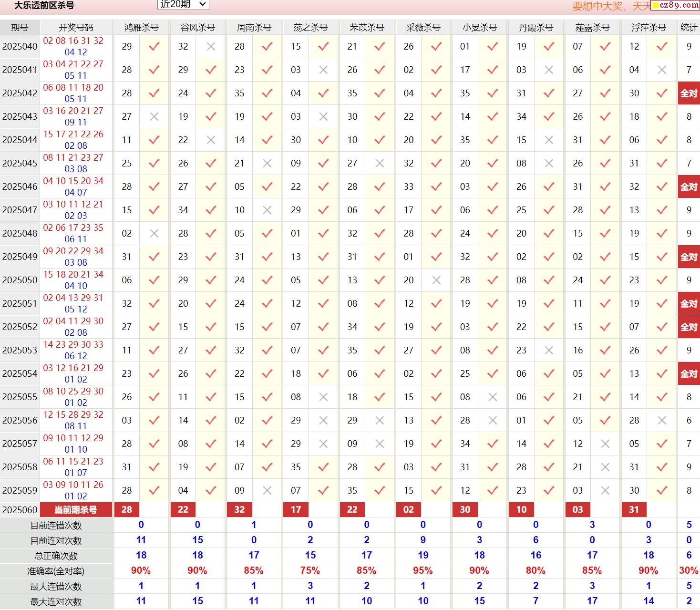
Task: Click the 95% accuracy value for 采薇杀号
Action: tap(423, 571)
